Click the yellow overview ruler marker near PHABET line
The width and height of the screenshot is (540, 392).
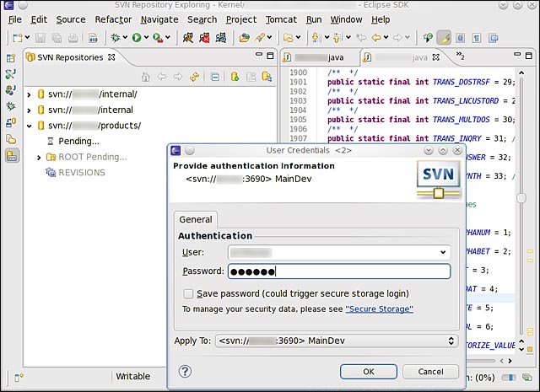[x=530, y=251]
